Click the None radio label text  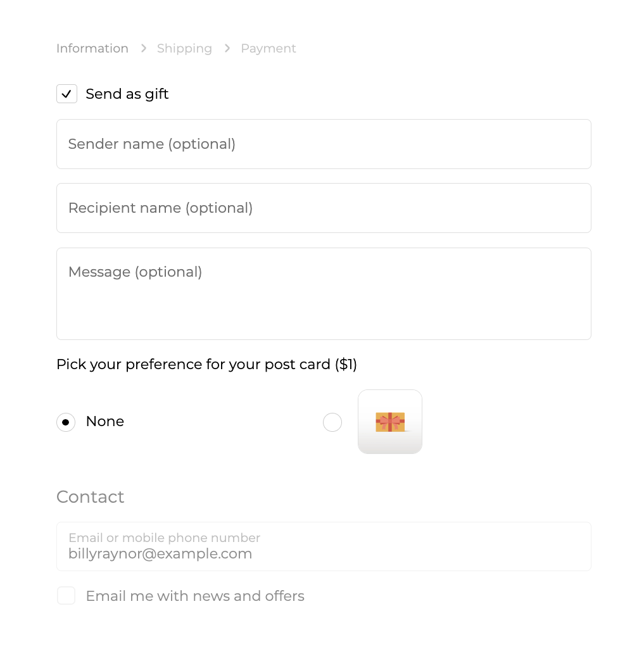[105, 422]
